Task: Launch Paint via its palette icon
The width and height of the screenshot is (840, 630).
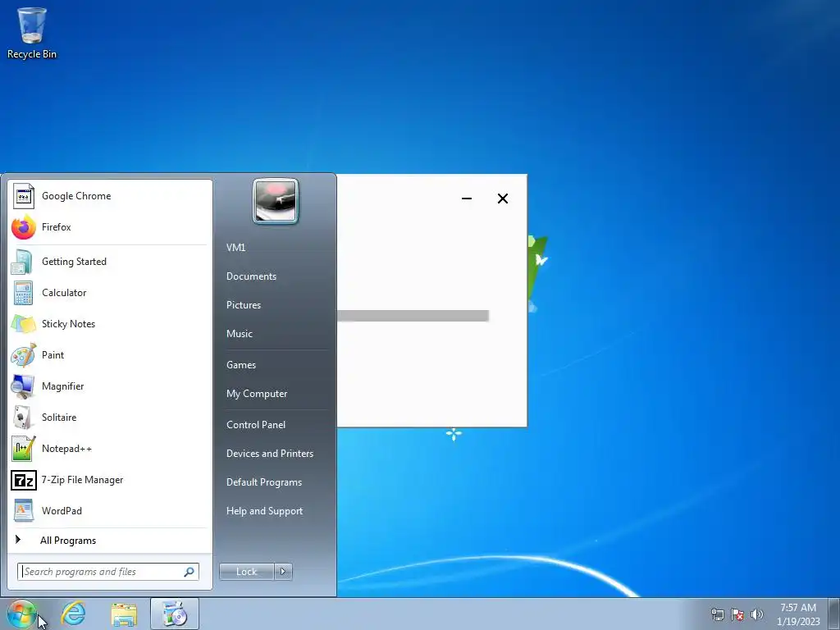Action: pos(24,355)
